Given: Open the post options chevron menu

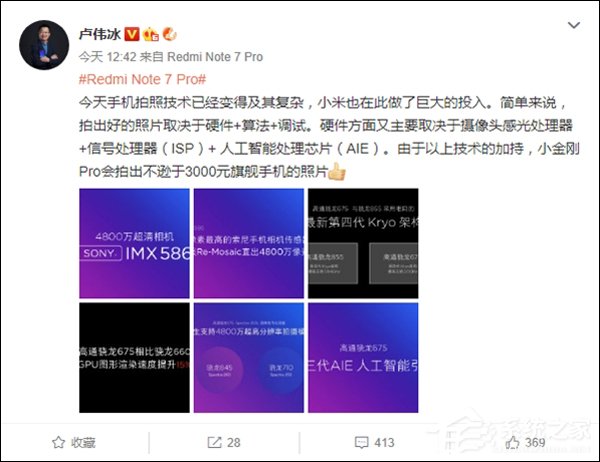Looking at the screenshot, I should coord(574,26).
